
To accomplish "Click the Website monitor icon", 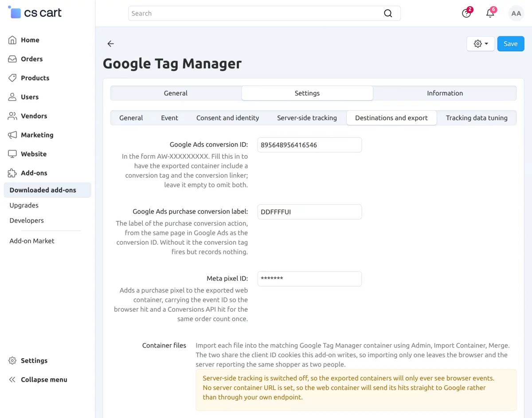I will point(13,154).
